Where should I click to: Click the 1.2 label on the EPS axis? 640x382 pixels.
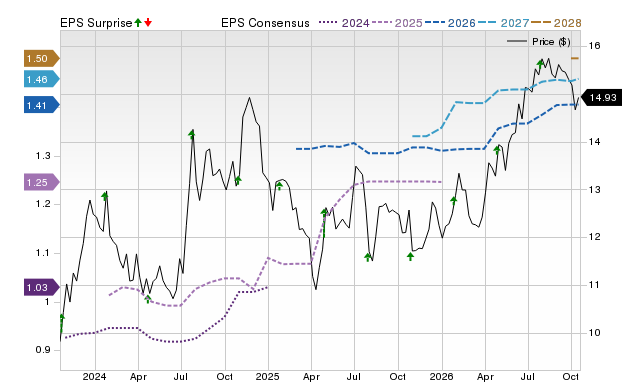pyautogui.click(x=43, y=204)
